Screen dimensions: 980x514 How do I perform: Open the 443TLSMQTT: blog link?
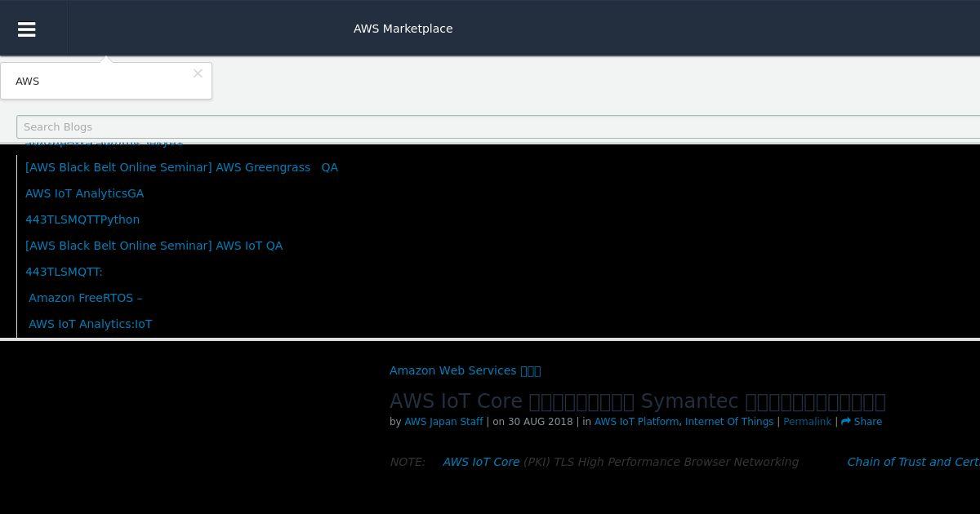64,272
